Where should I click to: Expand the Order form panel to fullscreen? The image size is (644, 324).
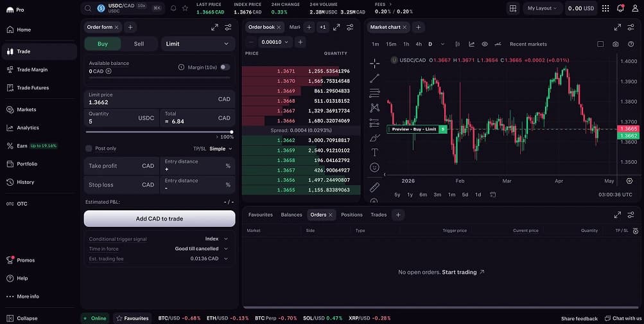[214, 27]
